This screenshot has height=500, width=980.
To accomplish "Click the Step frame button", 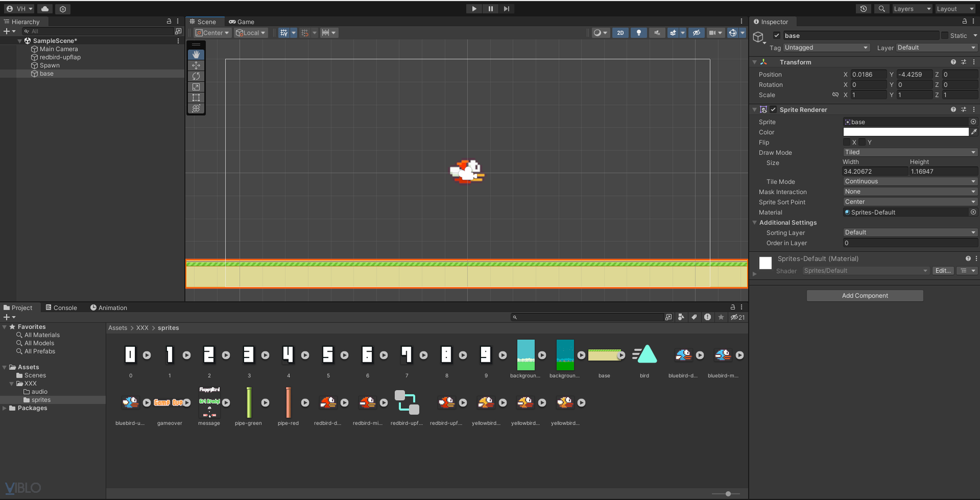I will click(507, 9).
